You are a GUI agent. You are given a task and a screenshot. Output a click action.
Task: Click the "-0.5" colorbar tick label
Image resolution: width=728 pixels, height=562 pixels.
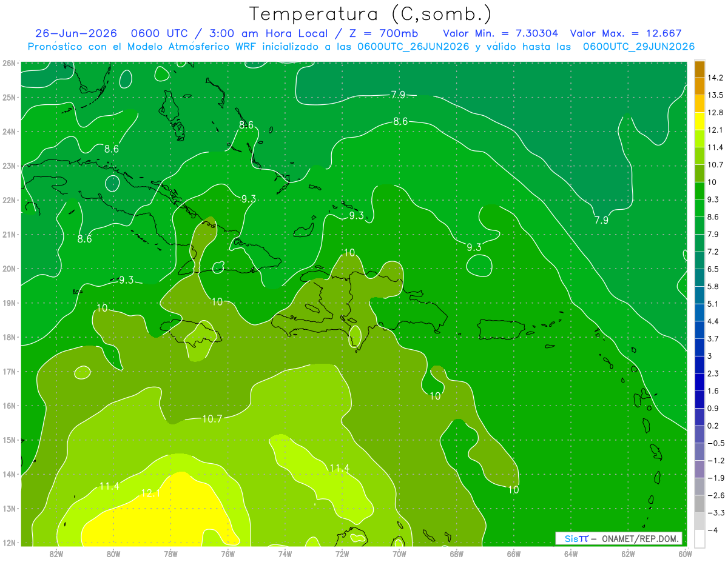point(716,443)
